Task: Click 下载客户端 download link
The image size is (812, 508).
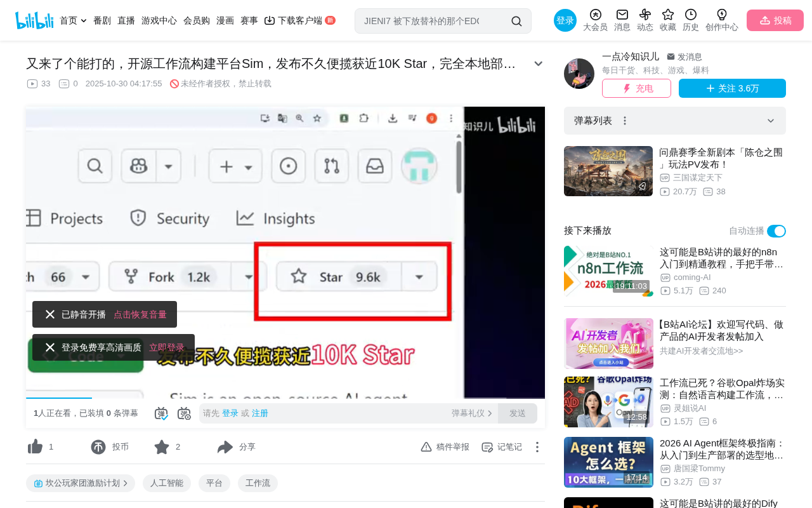Action: (300, 20)
